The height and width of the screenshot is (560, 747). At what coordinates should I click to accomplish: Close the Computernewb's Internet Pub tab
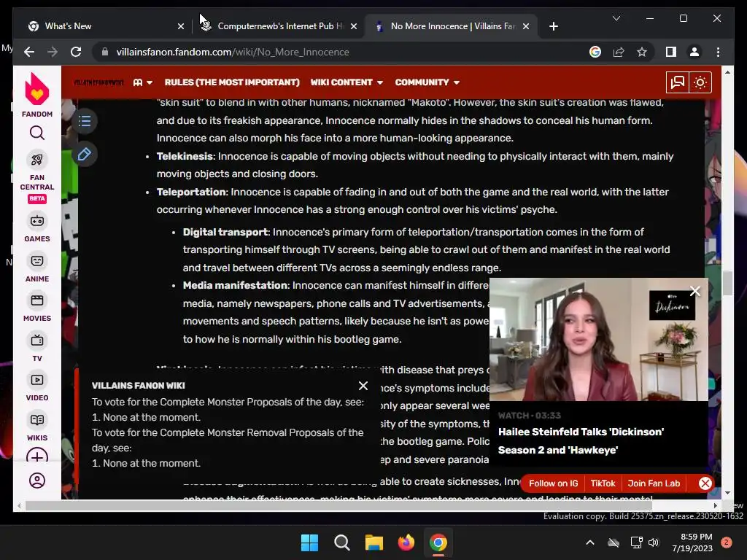pos(354,26)
